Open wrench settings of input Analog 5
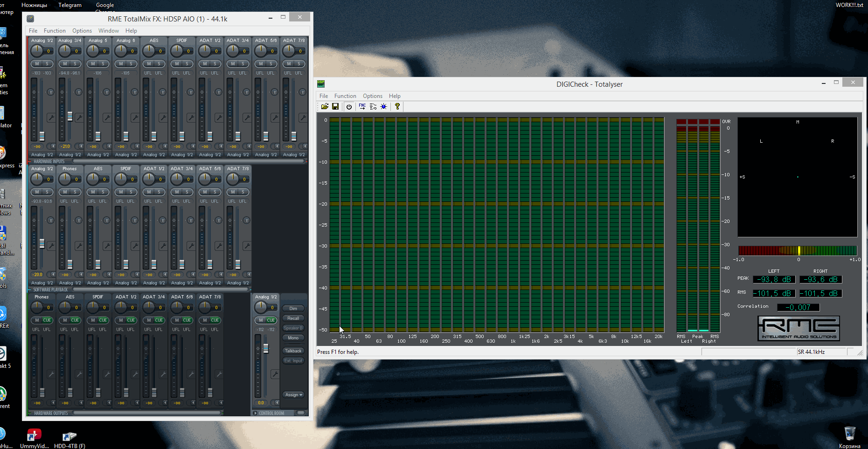Screen dimensions: 868x449 point(107,117)
